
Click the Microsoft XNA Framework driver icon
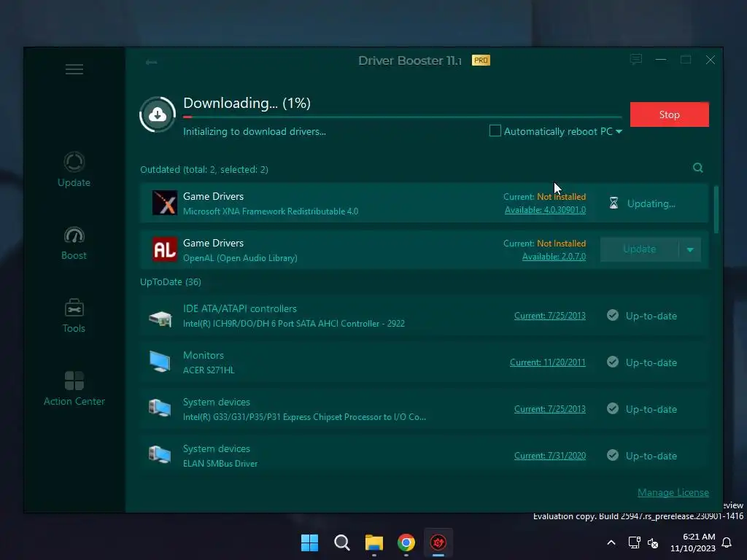[164, 203]
